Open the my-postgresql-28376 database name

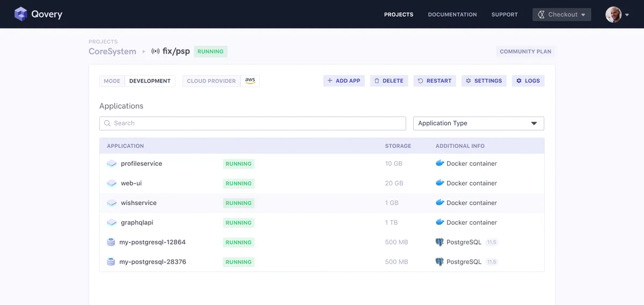pyautogui.click(x=152, y=262)
